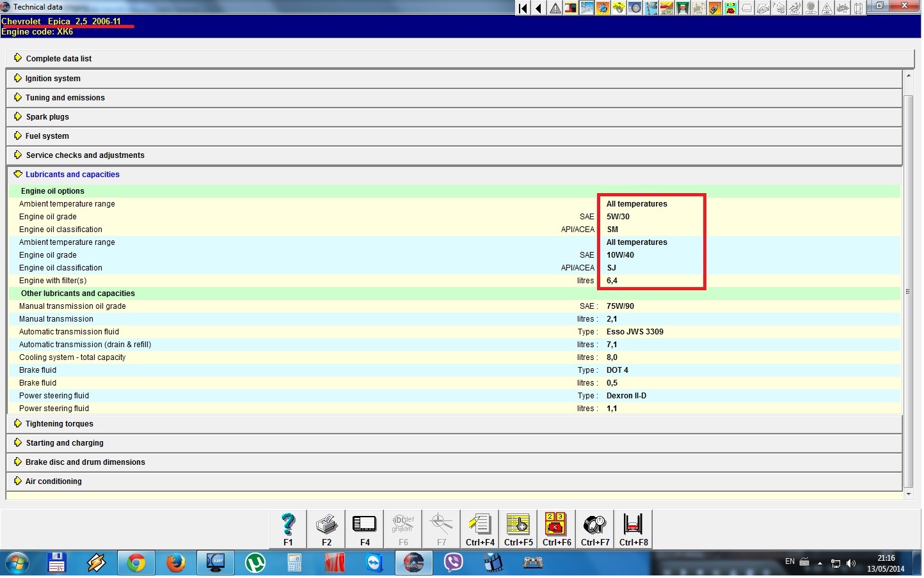Click the Ctrl+F5 table pointer button

[x=518, y=529]
